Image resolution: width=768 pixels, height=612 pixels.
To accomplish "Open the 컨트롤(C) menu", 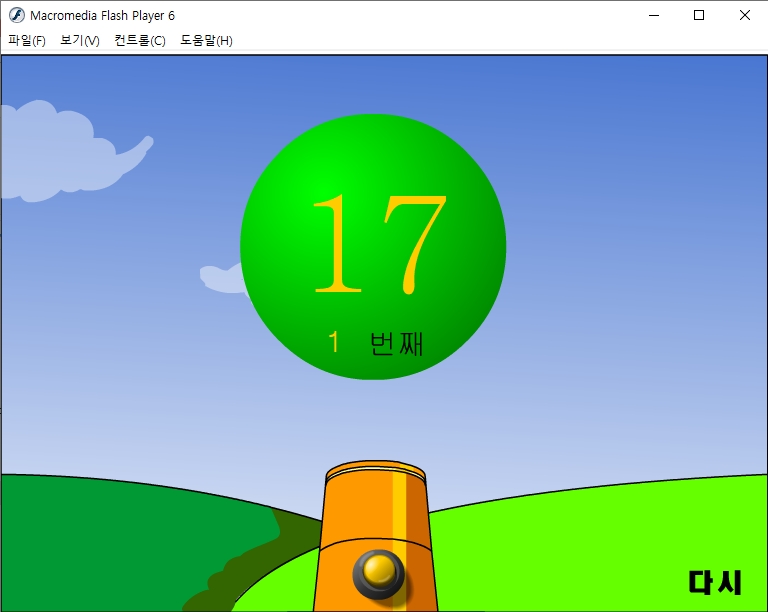I will [140, 40].
